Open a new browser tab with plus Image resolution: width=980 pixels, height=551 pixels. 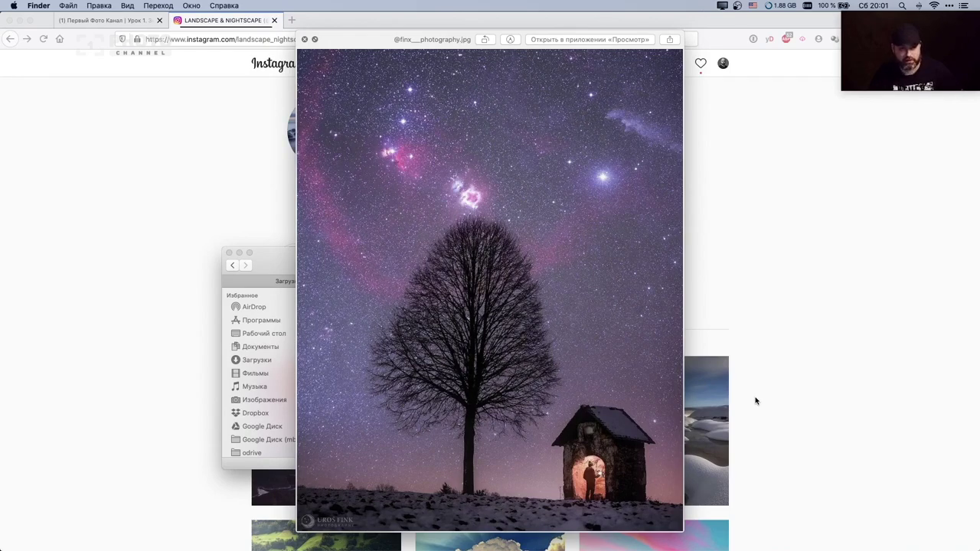pos(292,20)
